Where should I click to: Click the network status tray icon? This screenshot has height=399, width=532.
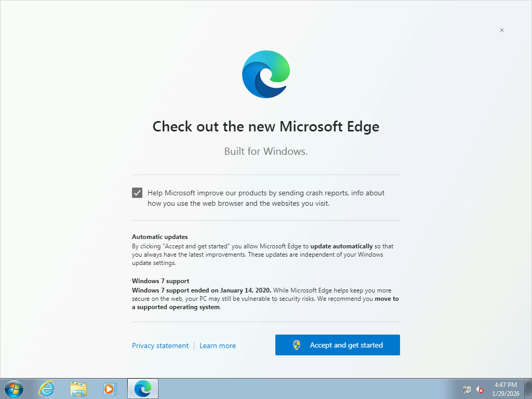[x=467, y=389]
